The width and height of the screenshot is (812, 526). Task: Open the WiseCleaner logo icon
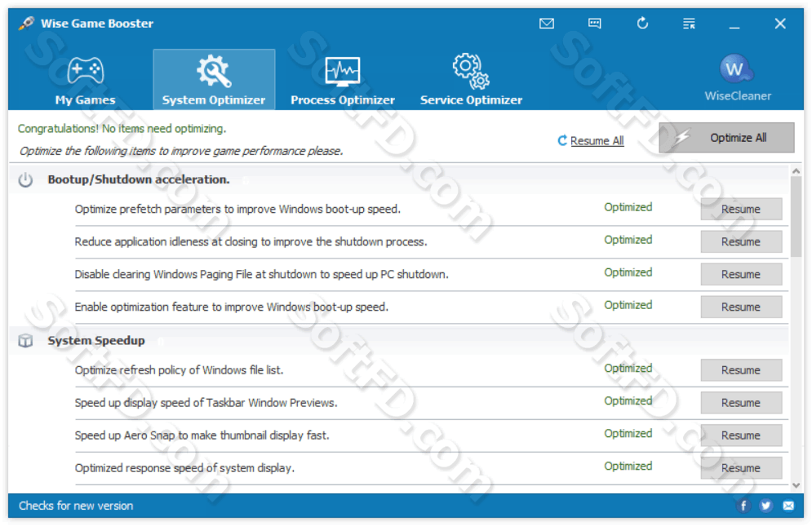pyautogui.click(x=738, y=69)
